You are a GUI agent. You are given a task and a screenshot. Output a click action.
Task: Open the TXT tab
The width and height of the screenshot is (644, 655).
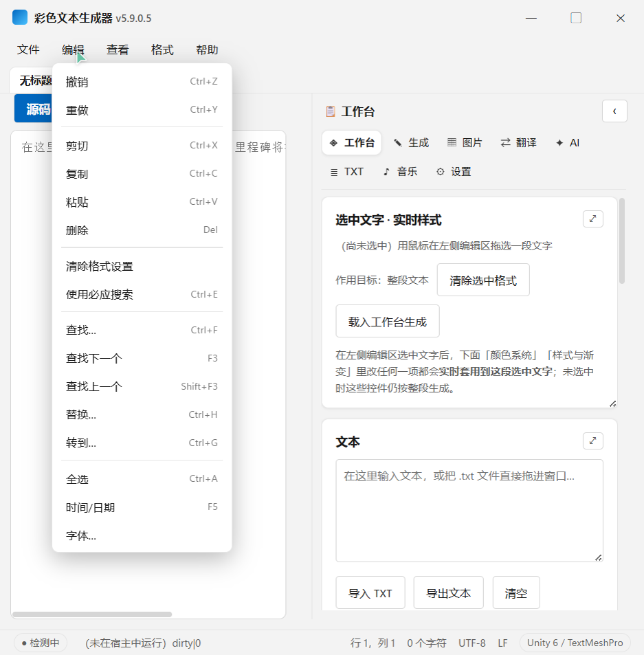(x=346, y=172)
